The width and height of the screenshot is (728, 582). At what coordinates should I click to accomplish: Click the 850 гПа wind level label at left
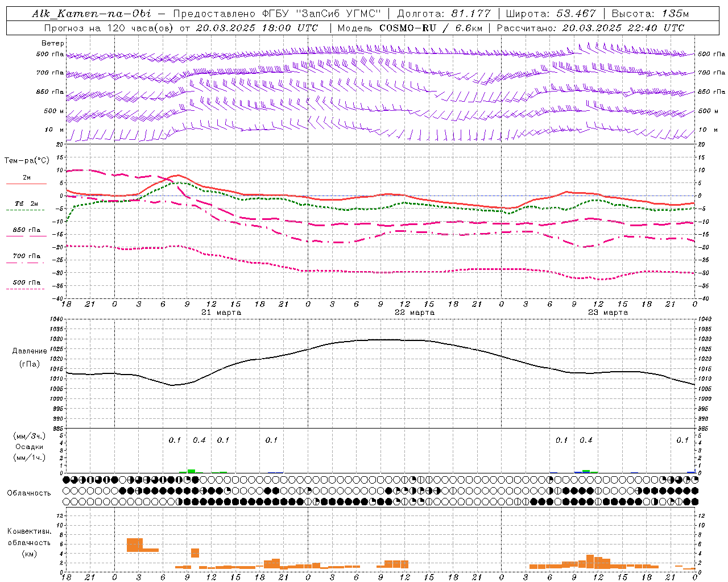(x=50, y=92)
